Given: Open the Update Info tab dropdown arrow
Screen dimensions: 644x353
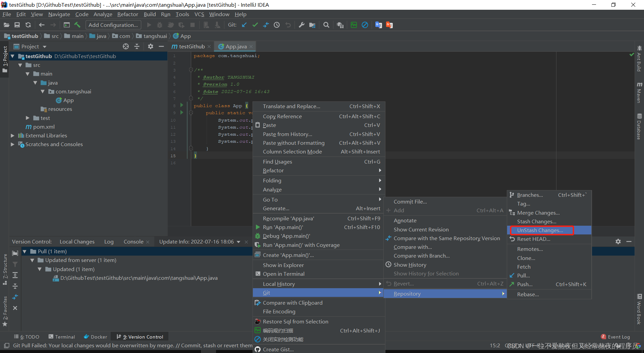Looking at the screenshot, I should [238, 242].
